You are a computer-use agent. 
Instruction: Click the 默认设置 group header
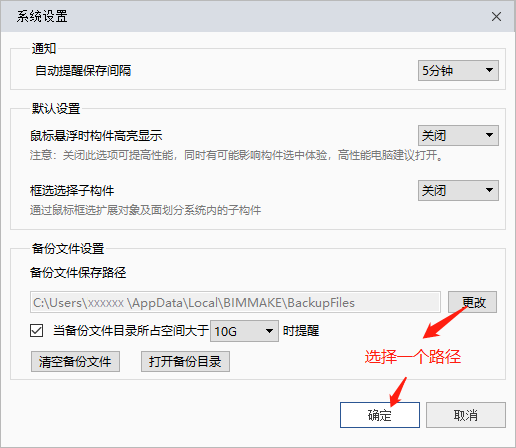pyautogui.click(x=56, y=109)
